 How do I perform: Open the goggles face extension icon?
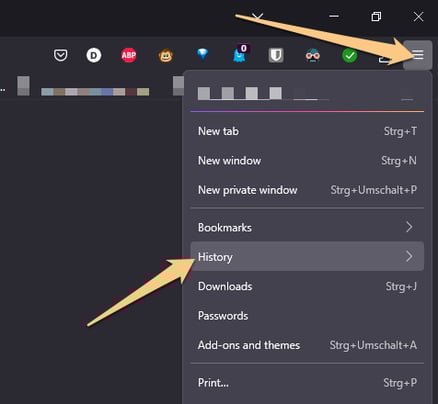pos(313,55)
